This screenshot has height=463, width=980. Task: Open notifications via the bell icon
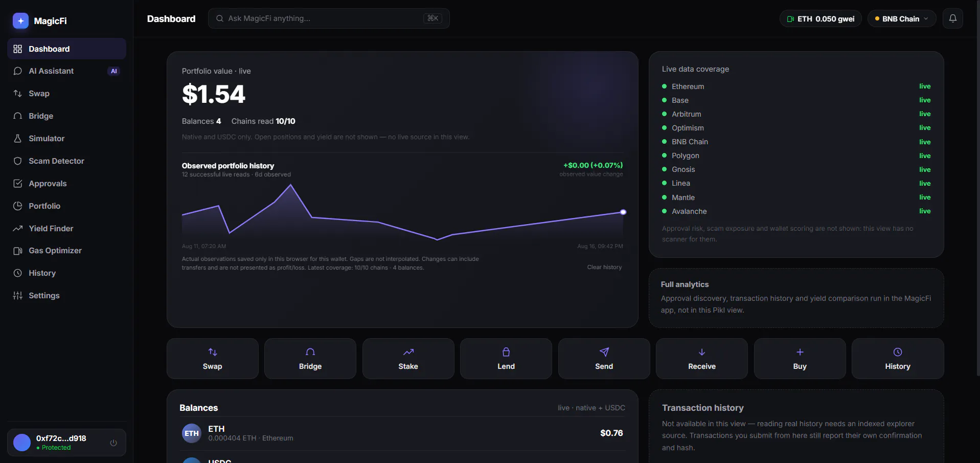click(953, 18)
